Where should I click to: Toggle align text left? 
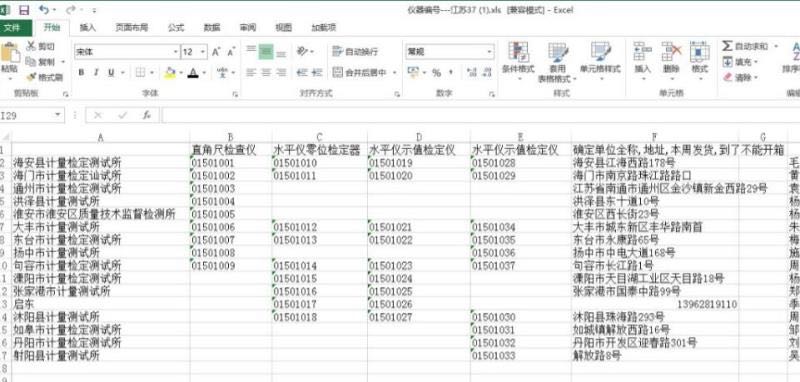[251, 73]
